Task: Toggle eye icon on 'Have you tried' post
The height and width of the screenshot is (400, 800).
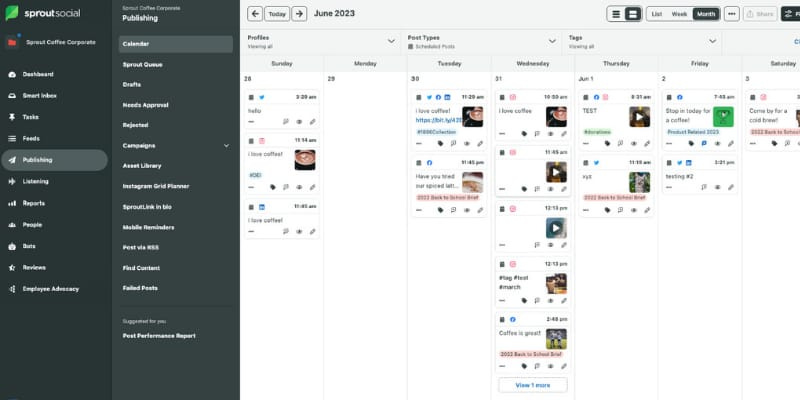Action: [x=467, y=210]
